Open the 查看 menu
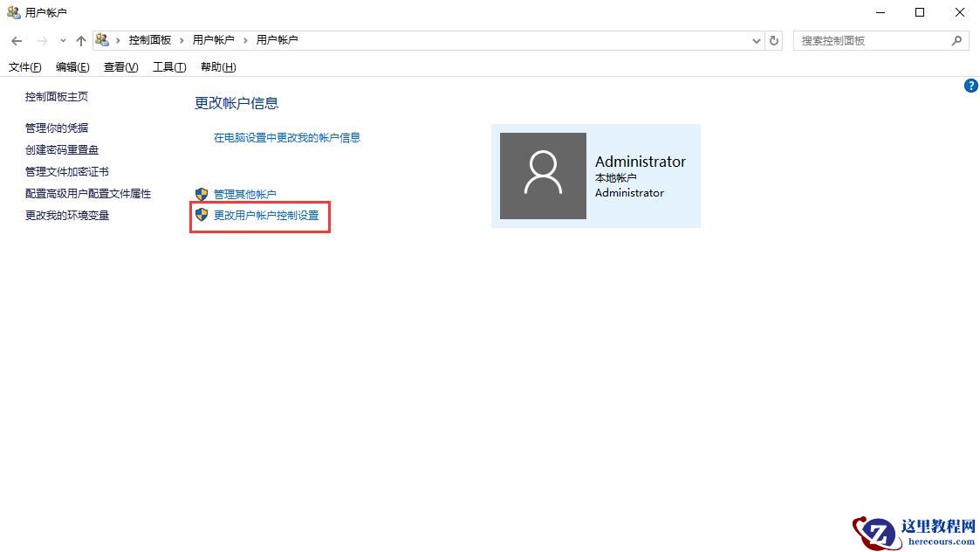 [x=120, y=67]
